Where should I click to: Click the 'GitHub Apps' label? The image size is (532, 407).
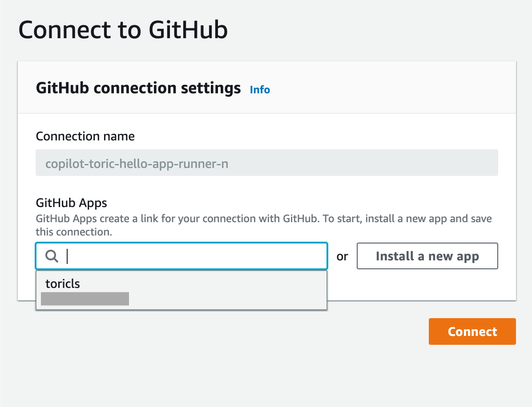[x=71, y=203]
